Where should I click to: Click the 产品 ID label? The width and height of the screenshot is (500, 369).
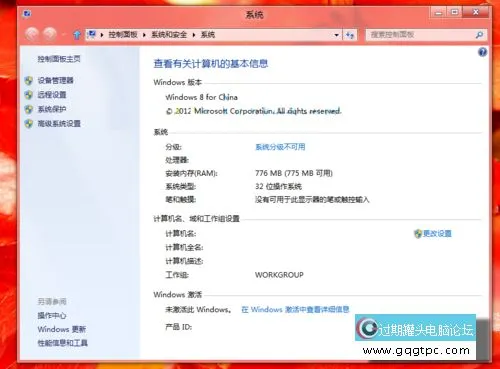point(179,327)
